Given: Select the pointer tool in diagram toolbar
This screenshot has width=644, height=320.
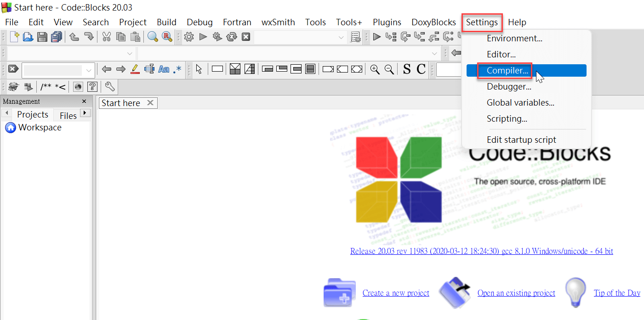Looking at the screenshot, I should click(199, 69).
